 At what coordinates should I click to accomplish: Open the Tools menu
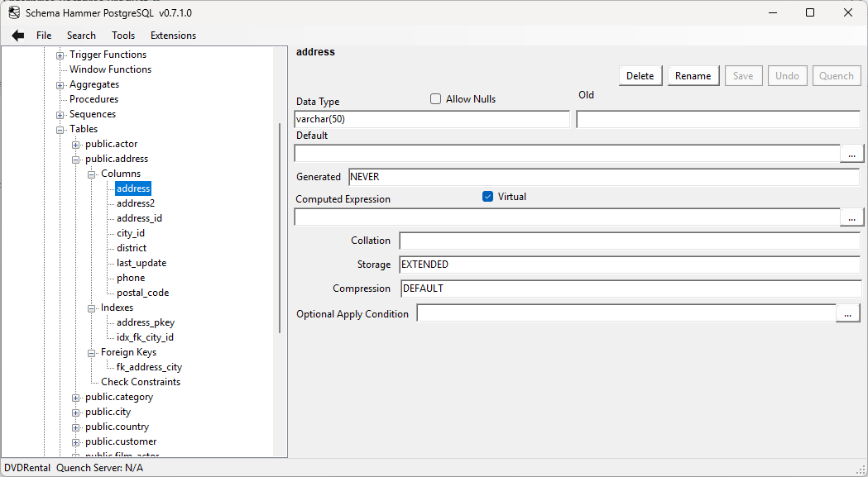[122, 35]
